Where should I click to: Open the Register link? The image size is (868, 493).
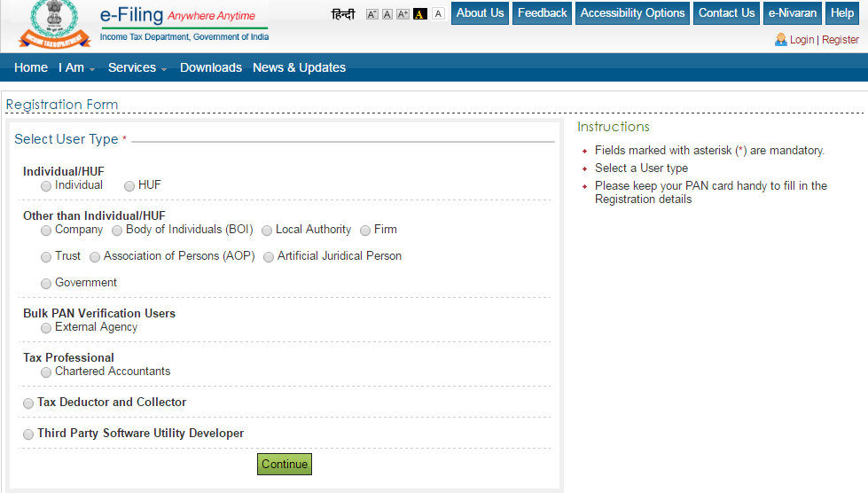point(841,40)
